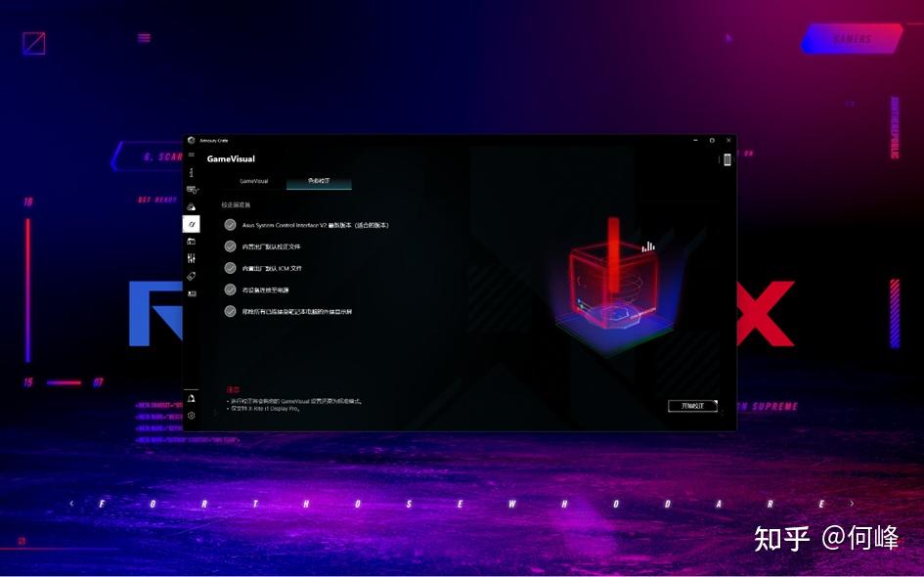Open the notifications bell icon in sidebar
This screenshot has height=577, width=924.
click(191, 398)
